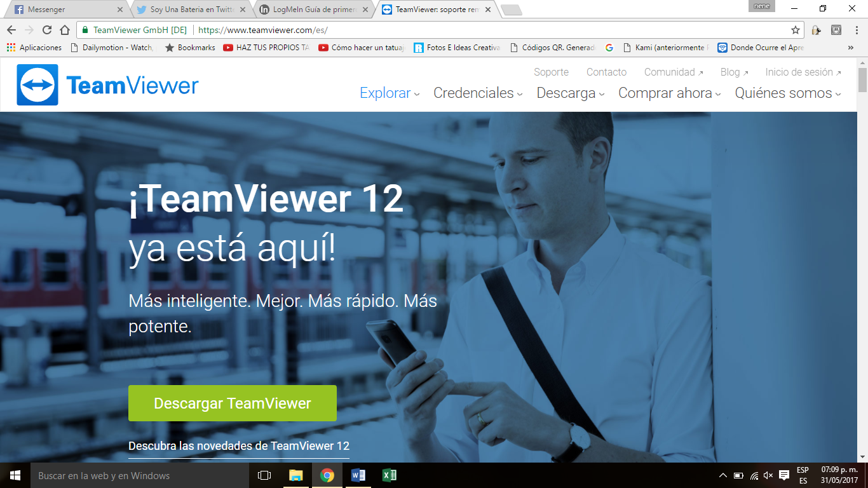Expand the Descarga dropdown menu

566,93
